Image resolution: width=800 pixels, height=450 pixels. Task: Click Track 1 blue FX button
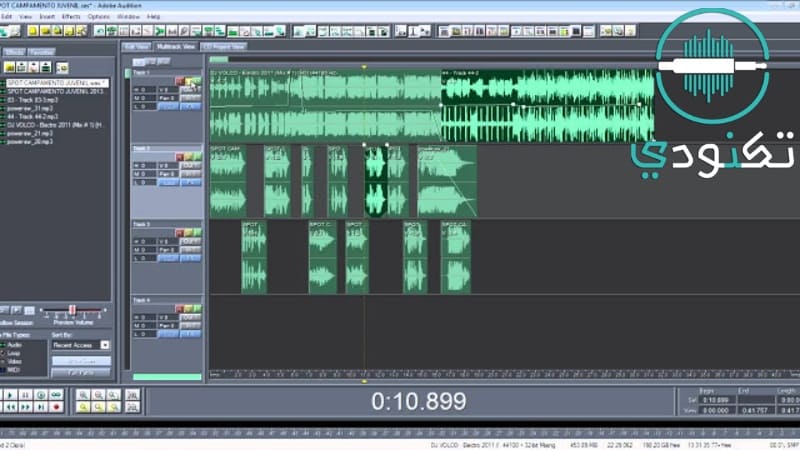pyautogui.click(x=191, y=107)
